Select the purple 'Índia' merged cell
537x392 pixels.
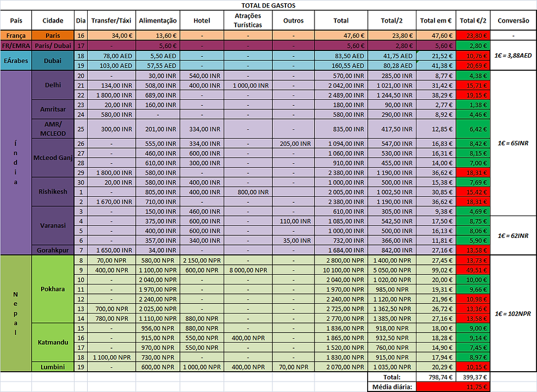pyautogui.click(x=16, y=162)
